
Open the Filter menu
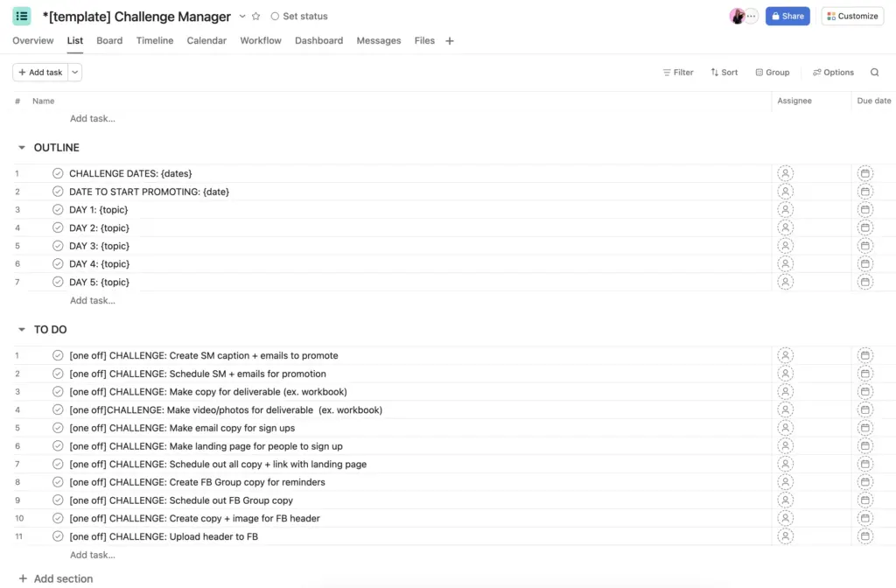[x=678, y=73]
